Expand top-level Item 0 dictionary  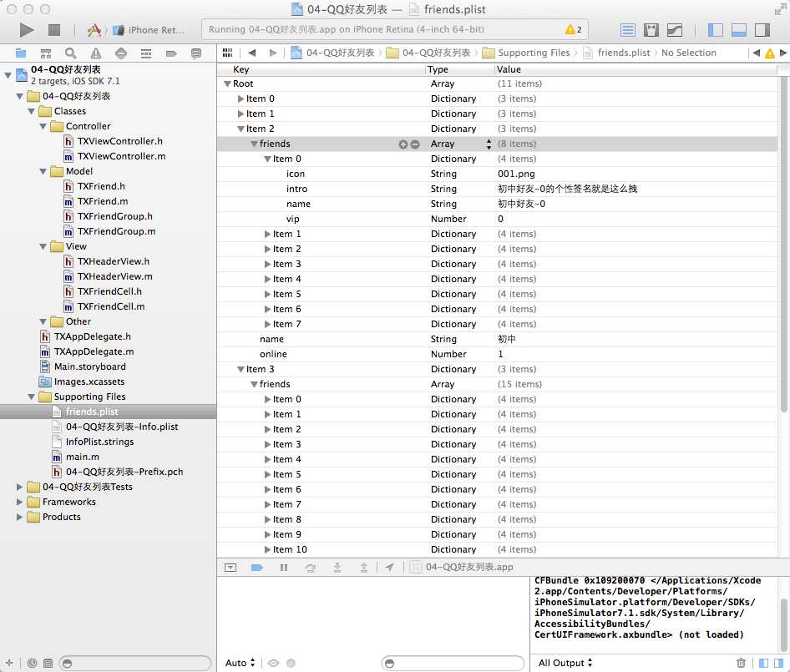241,99
